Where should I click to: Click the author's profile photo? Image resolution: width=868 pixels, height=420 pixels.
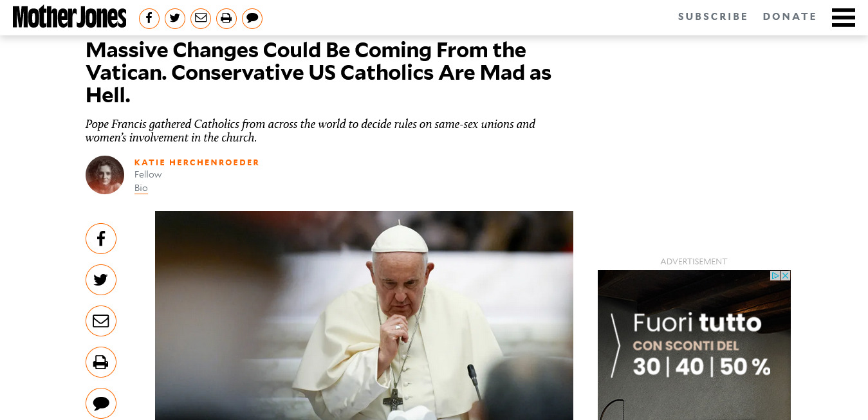tap(105, 175)
